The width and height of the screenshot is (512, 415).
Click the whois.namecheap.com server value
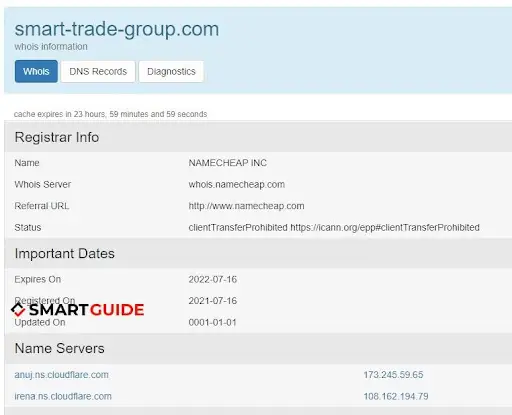(237, 184)
